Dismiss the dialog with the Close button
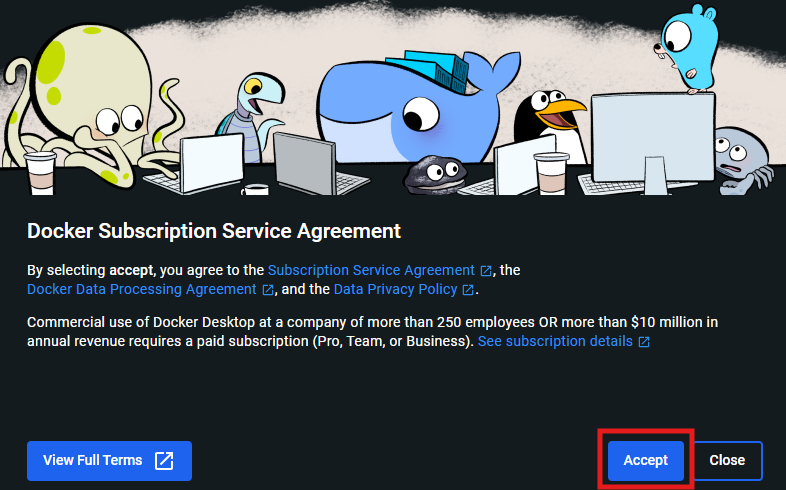The width and height of the screenshot is (786, 490). click(x=727, y=460)
